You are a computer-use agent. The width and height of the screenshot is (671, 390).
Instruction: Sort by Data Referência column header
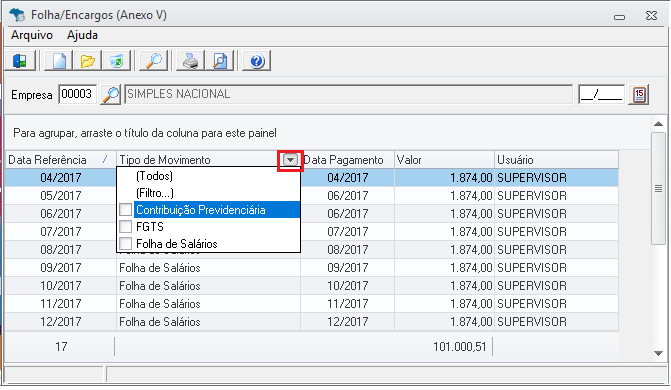[60, 160]
